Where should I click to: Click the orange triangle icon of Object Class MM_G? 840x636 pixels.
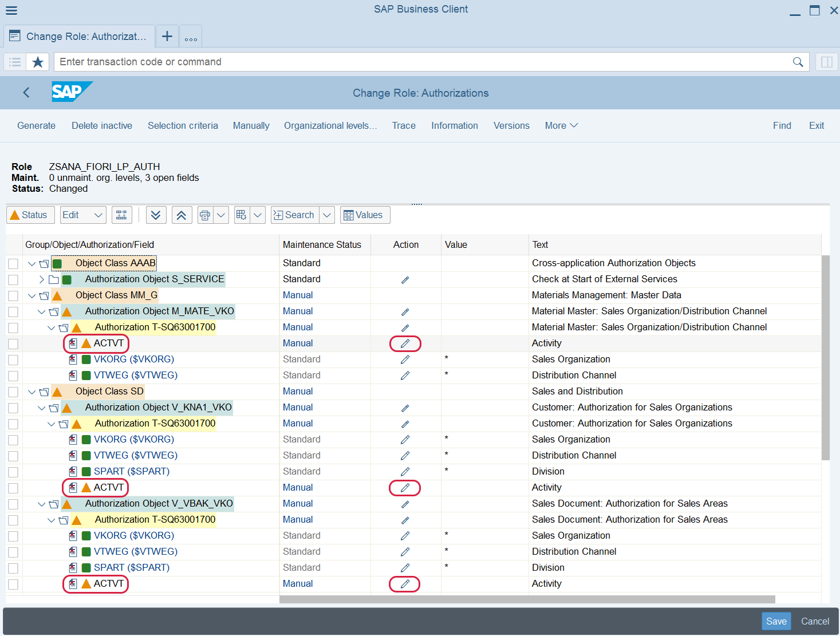(x=57, y=295)
